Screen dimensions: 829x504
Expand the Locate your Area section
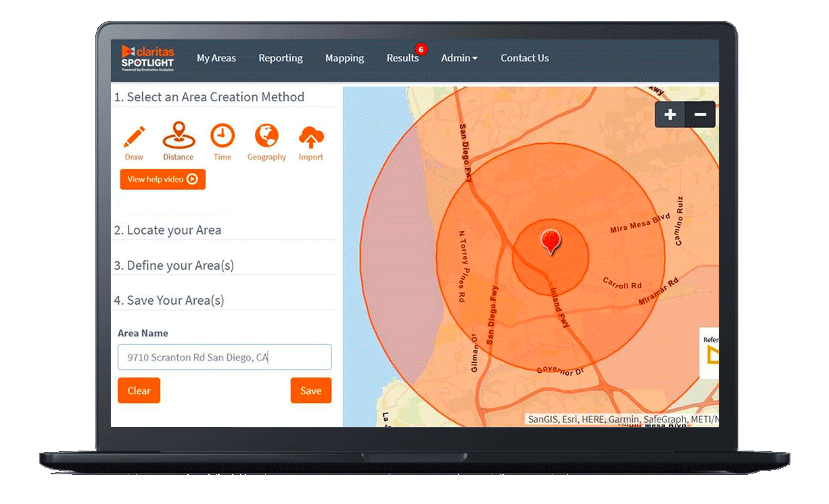(168, 230)
